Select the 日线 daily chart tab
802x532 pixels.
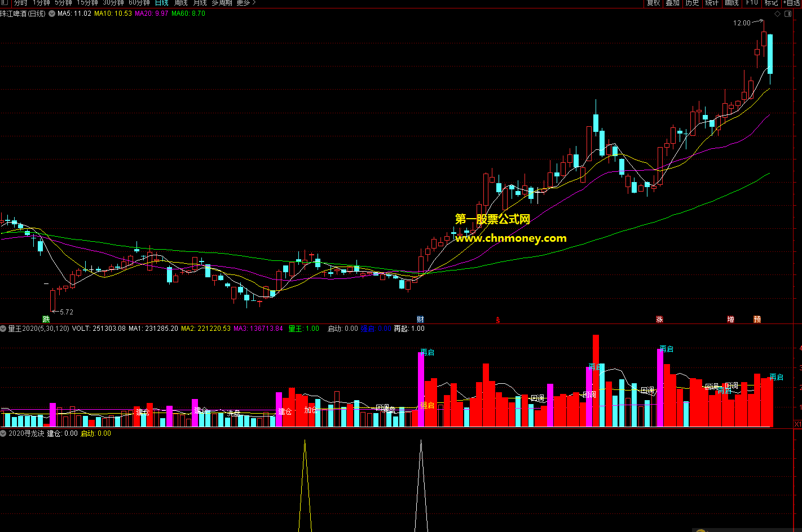tap(161, 3)
